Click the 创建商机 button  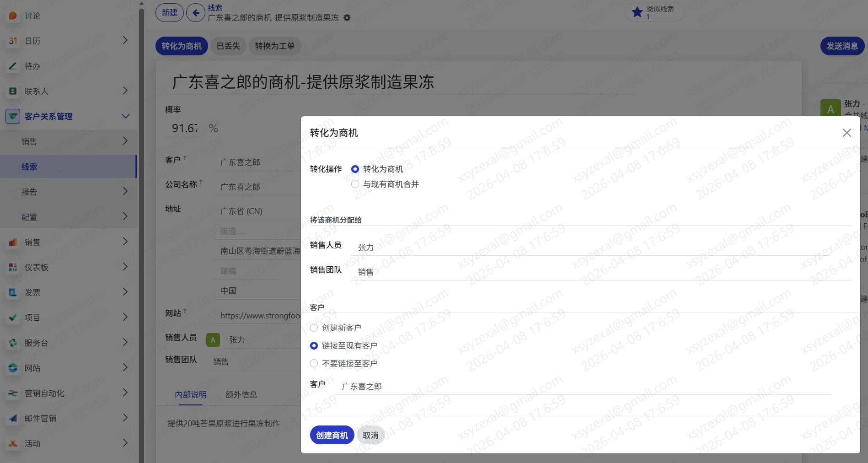[x=332, y=435]
